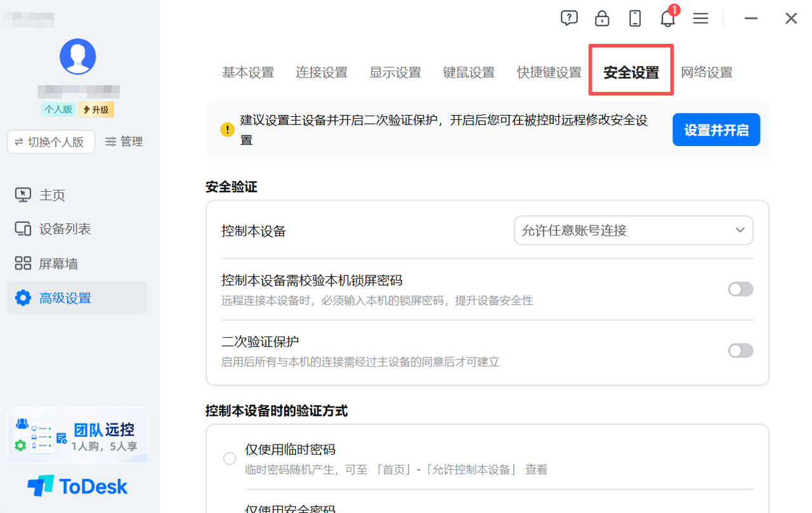
Task: Click the user avatar picture
Action: click(x=77, y=57)
